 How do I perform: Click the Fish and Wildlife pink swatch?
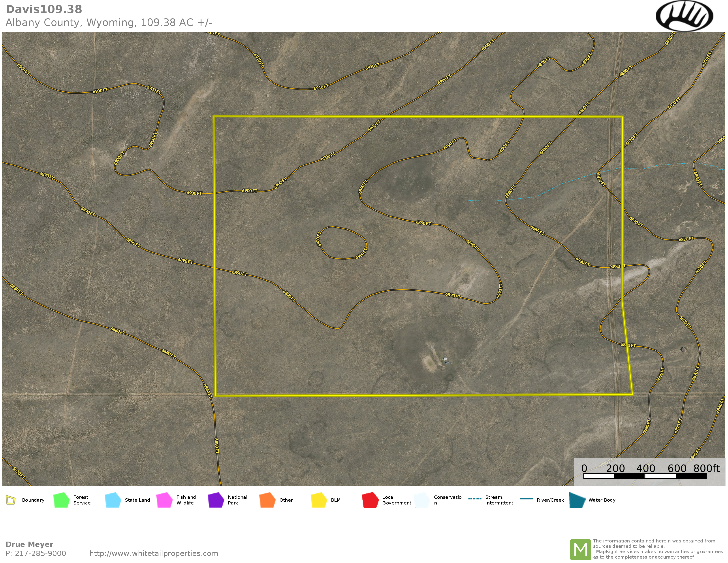click(164, 500)
